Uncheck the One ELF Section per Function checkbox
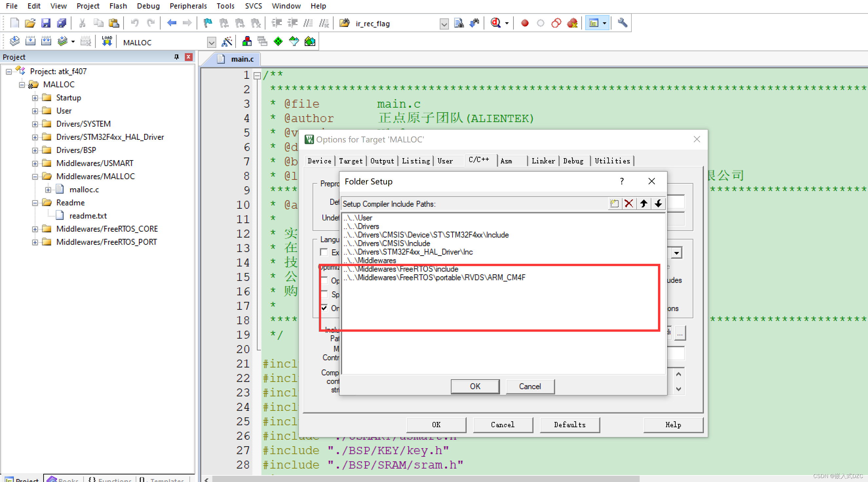 (324, 308)
